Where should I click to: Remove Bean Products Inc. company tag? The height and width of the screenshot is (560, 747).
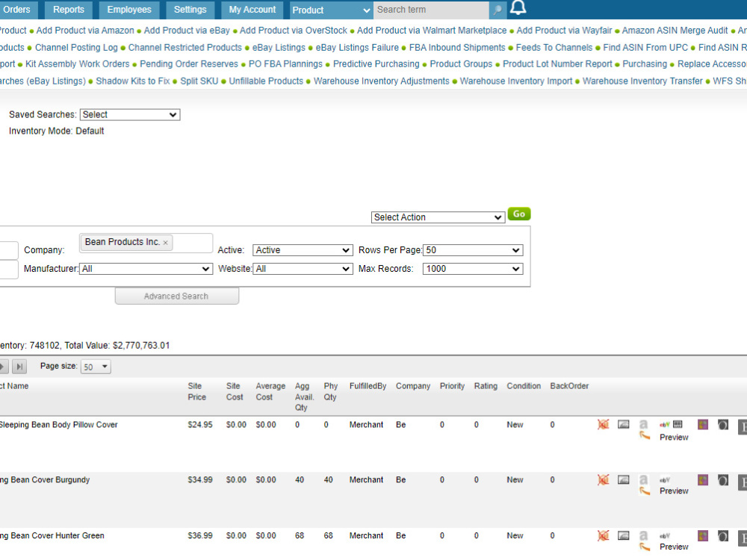click(165, 243)
